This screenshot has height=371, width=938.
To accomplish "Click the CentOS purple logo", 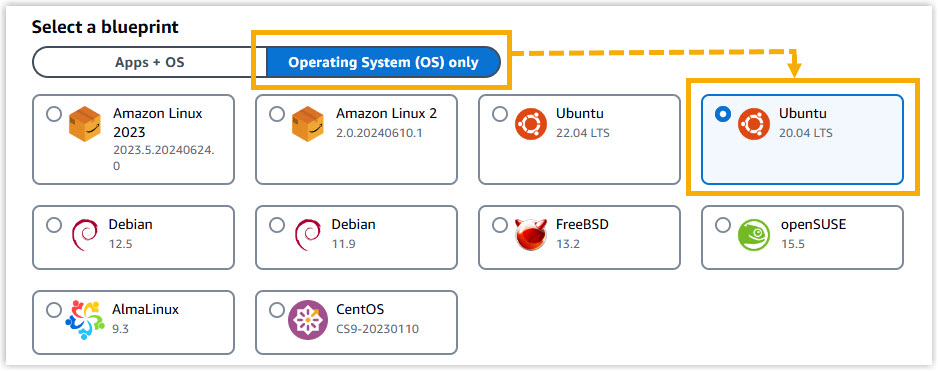I will coord(307,320).
